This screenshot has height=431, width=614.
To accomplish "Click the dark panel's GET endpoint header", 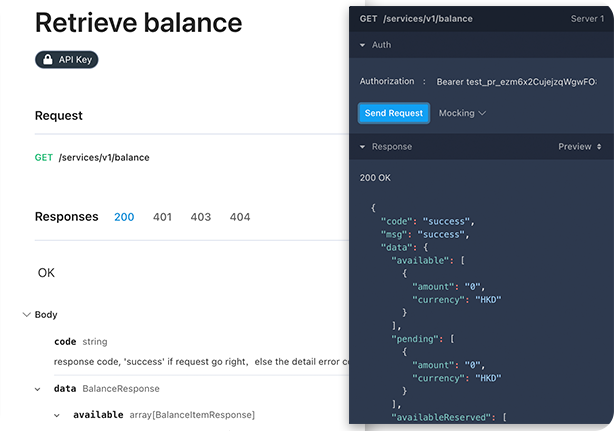I will 416,19.
